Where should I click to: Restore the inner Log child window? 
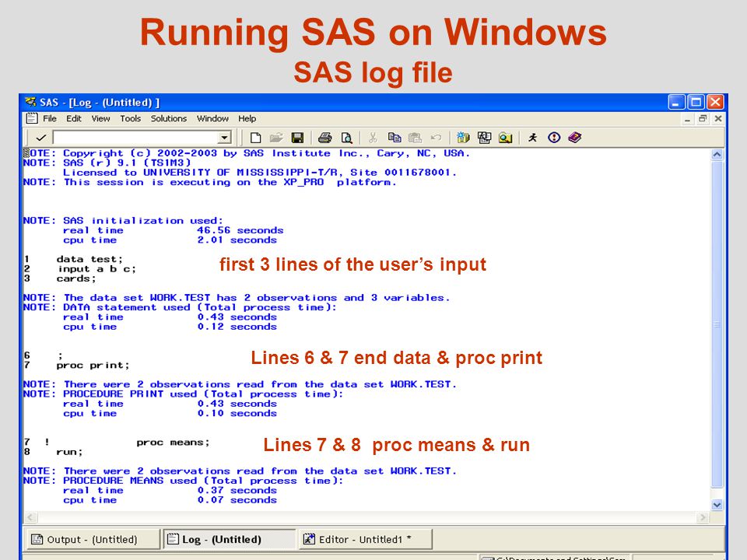(703, 119)
